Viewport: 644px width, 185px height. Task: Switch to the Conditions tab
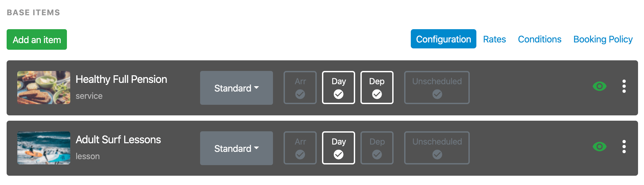[540, 39]
